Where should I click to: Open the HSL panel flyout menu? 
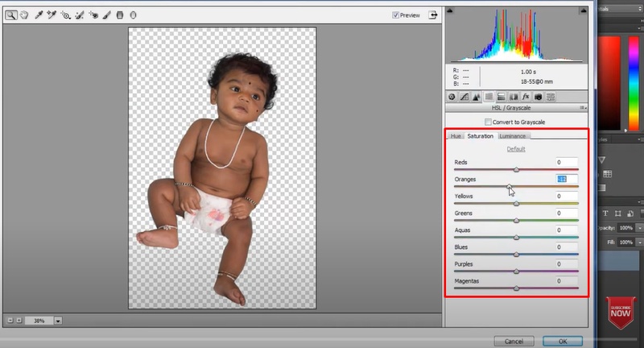[584, 108]
